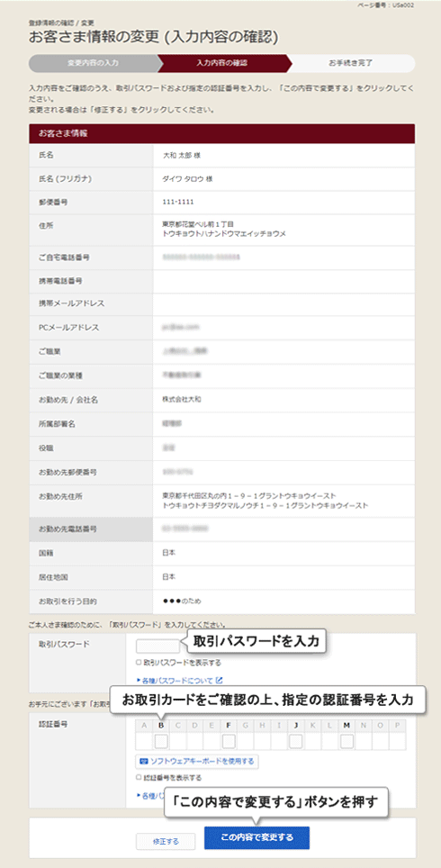
Task: Select the 入力内容の確認 step tab
Action: coord(222,63)
